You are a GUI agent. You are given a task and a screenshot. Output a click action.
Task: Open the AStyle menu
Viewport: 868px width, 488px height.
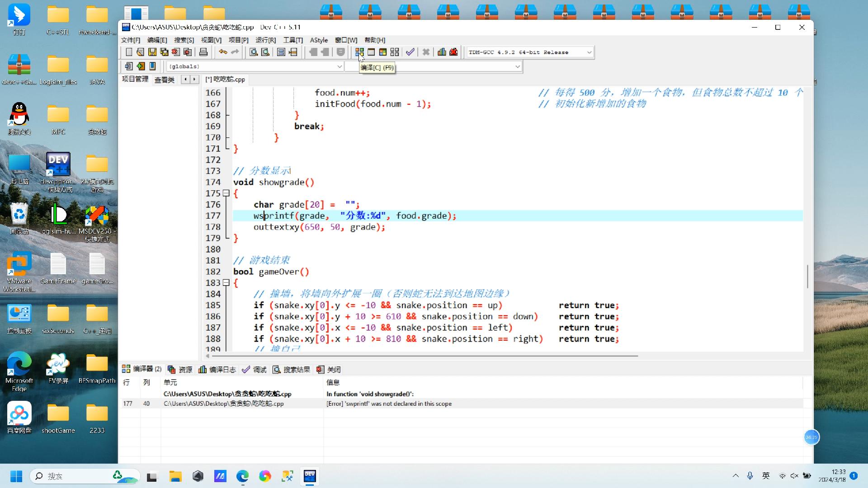(x=319, y=40)
